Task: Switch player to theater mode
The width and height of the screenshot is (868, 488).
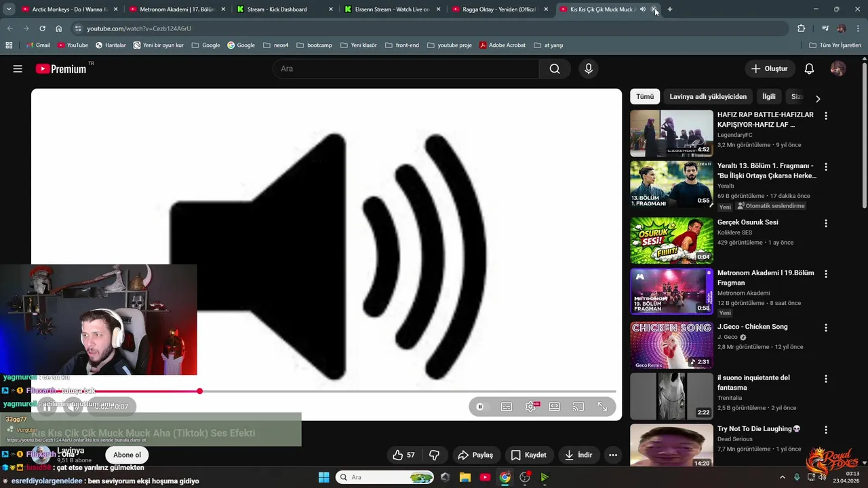Action: (555, 407)
